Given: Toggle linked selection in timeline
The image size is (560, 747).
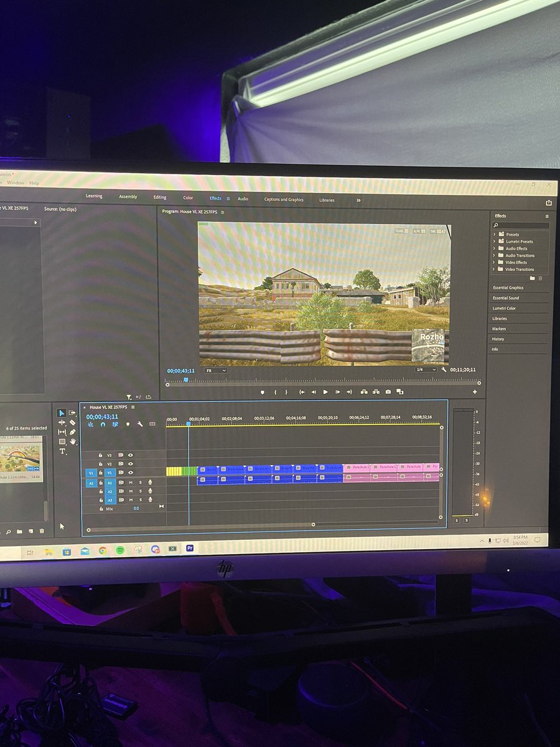Looking at the screenshot, I should [x=115, y=425].
